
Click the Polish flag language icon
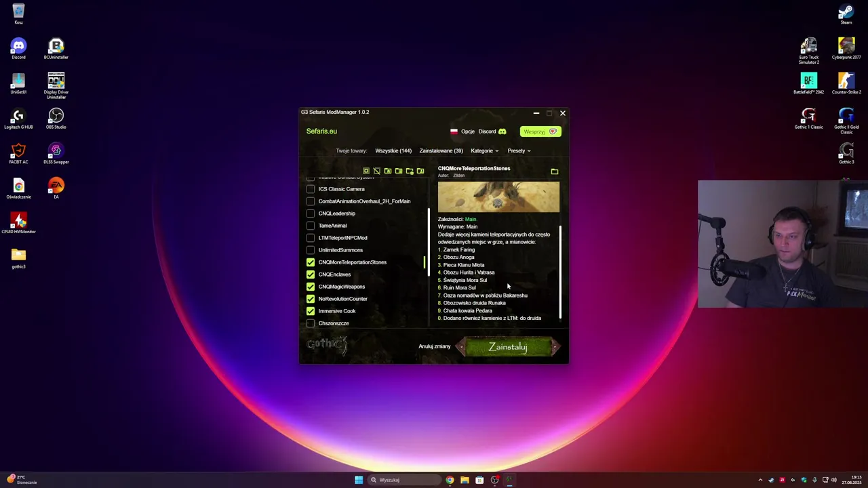pos(454,131)
